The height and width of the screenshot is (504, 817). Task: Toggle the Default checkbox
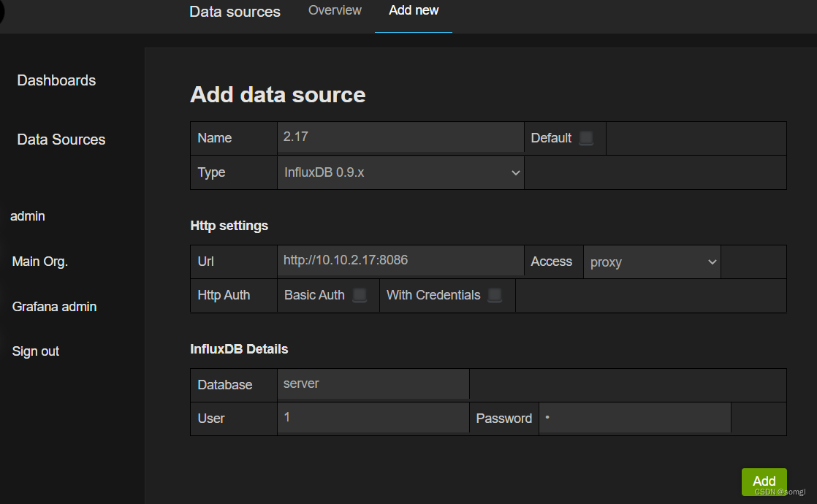point(586,138)
